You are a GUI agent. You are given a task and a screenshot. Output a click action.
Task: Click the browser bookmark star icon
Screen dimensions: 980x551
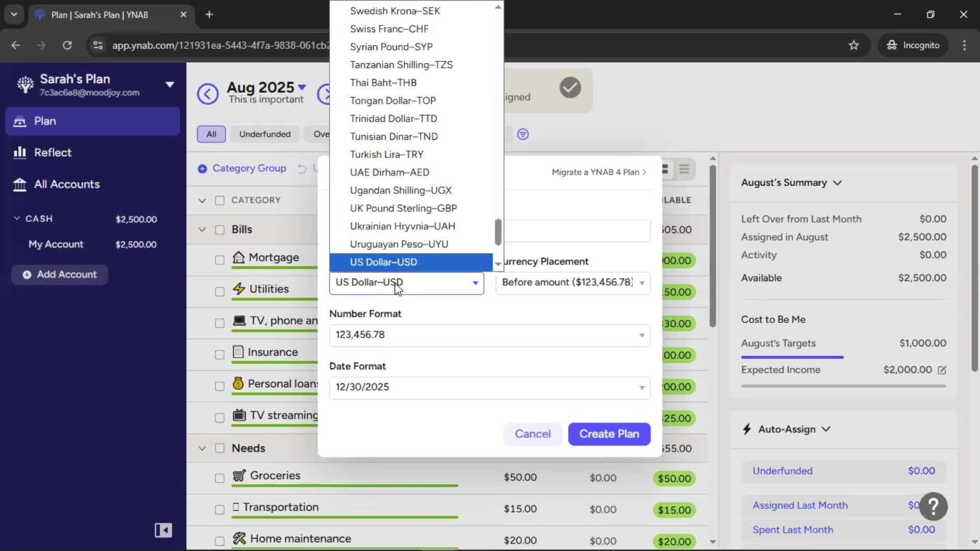854,45
